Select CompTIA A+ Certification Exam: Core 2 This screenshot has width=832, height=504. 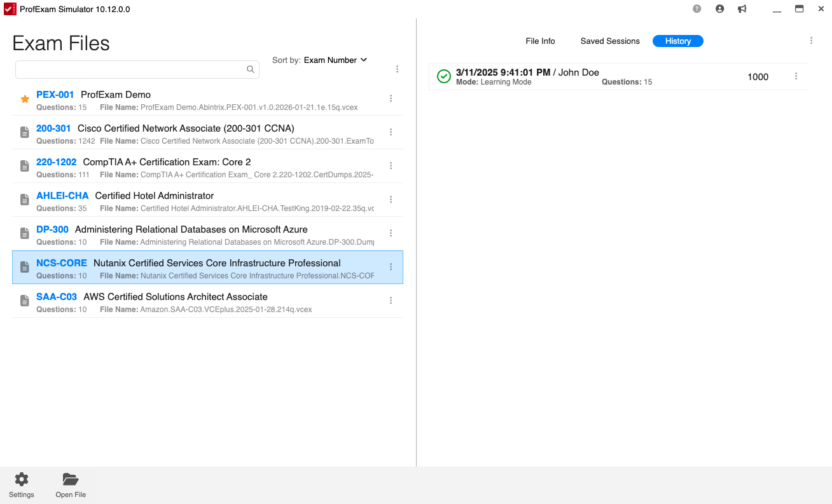click(167, 162)
